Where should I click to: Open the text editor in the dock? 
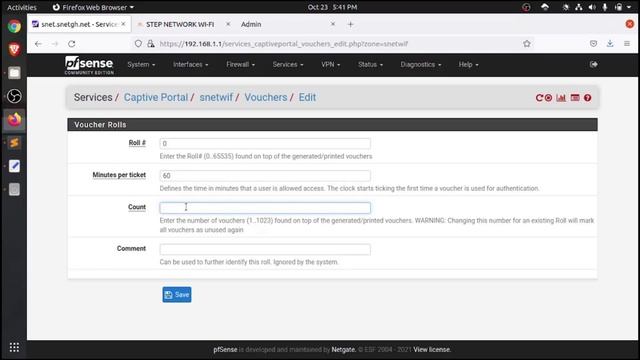(14, 166)
